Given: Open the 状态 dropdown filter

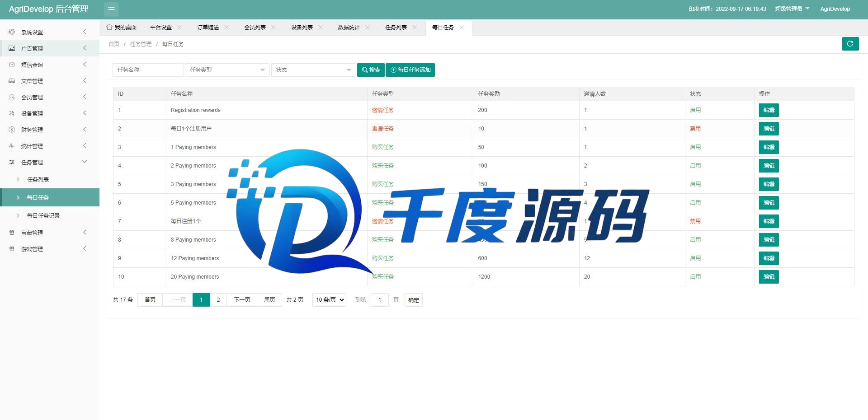Looking at the screenshot, I should tap(314, 70).
